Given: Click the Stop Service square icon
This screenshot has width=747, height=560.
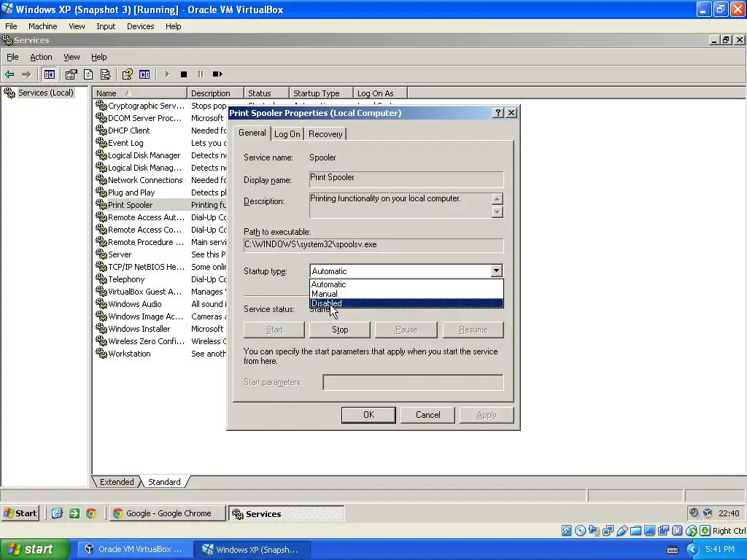Looking at the screenshot, I should click(183, 74).
